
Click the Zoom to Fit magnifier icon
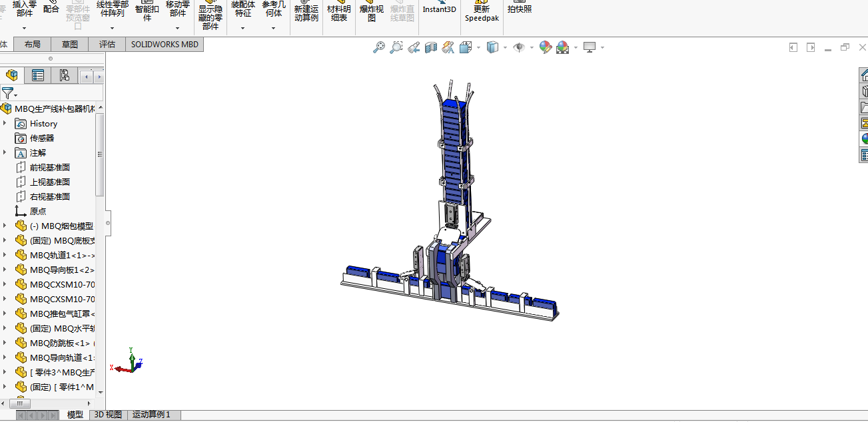378,47
